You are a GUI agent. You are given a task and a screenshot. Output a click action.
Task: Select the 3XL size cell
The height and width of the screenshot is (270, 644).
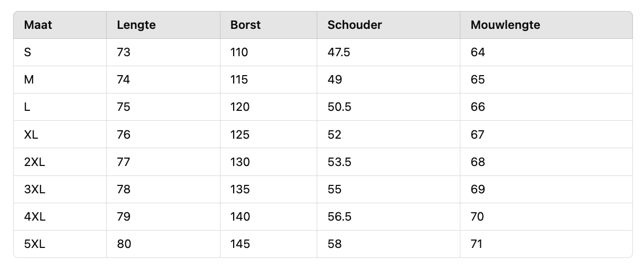point(35,189)
